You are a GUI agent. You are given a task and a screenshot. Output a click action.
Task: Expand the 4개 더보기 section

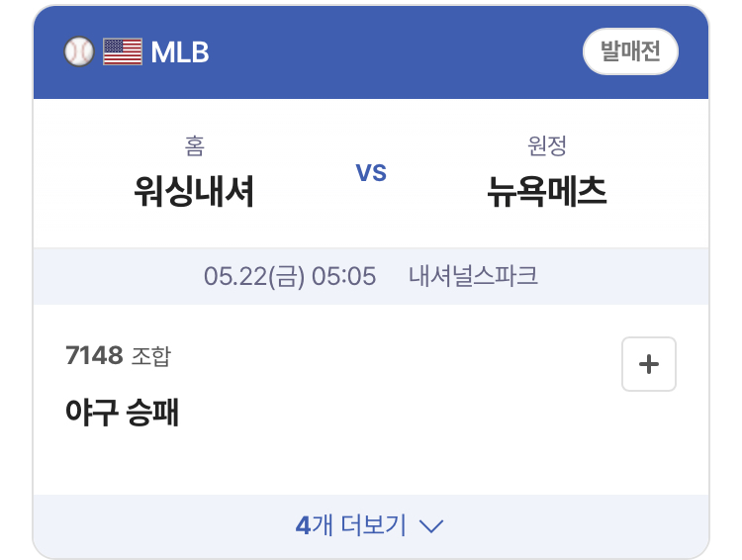(371, 526)
